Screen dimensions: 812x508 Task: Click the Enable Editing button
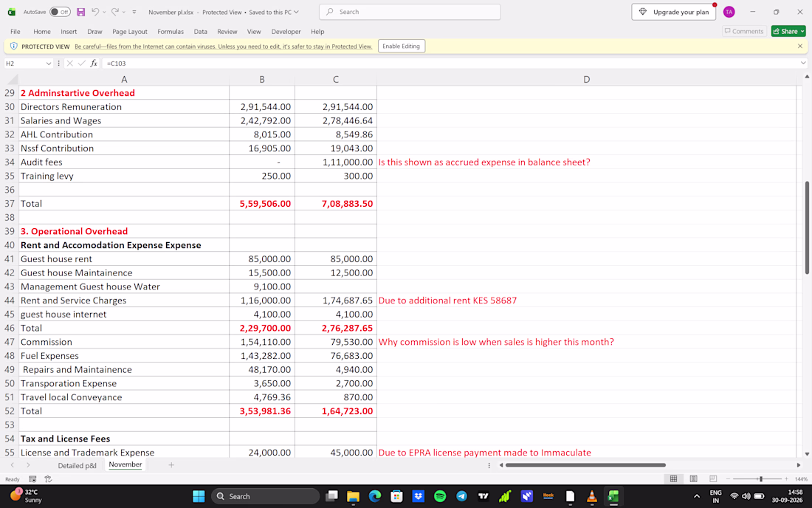(x=402, y=46)
